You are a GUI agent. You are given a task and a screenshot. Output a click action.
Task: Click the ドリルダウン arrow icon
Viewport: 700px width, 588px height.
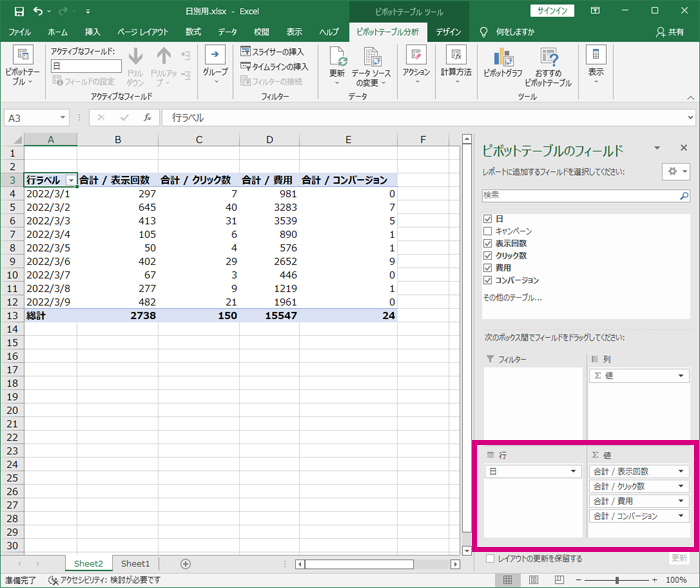click(135, 57)
